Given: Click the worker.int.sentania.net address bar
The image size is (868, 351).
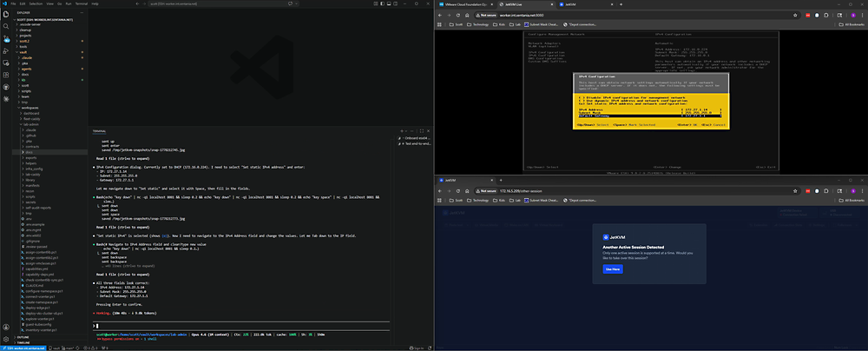Looking at the screenshot, I should pos(631,15).
